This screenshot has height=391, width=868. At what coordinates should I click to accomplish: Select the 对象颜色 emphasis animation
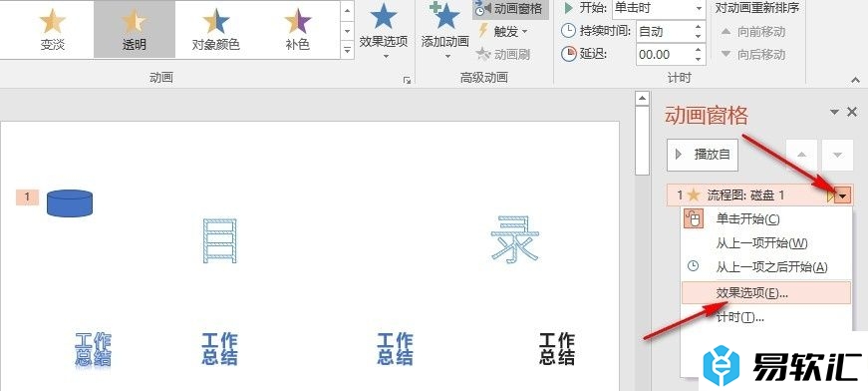(x=216, y=29)
